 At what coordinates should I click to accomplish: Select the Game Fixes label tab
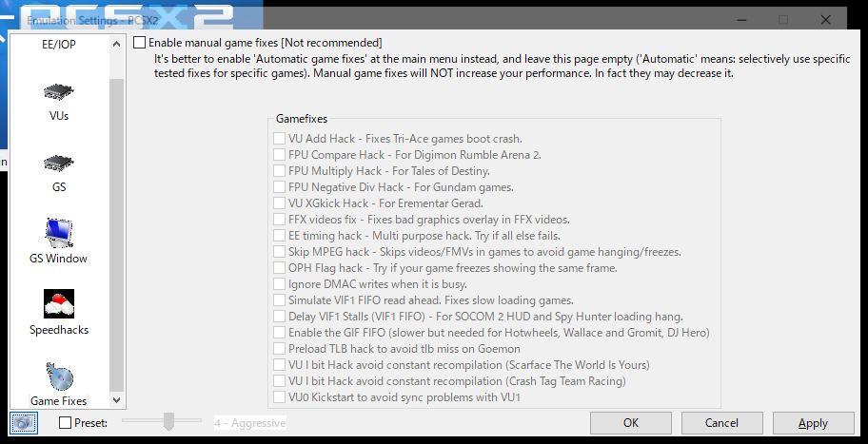[x=59, y=401]
